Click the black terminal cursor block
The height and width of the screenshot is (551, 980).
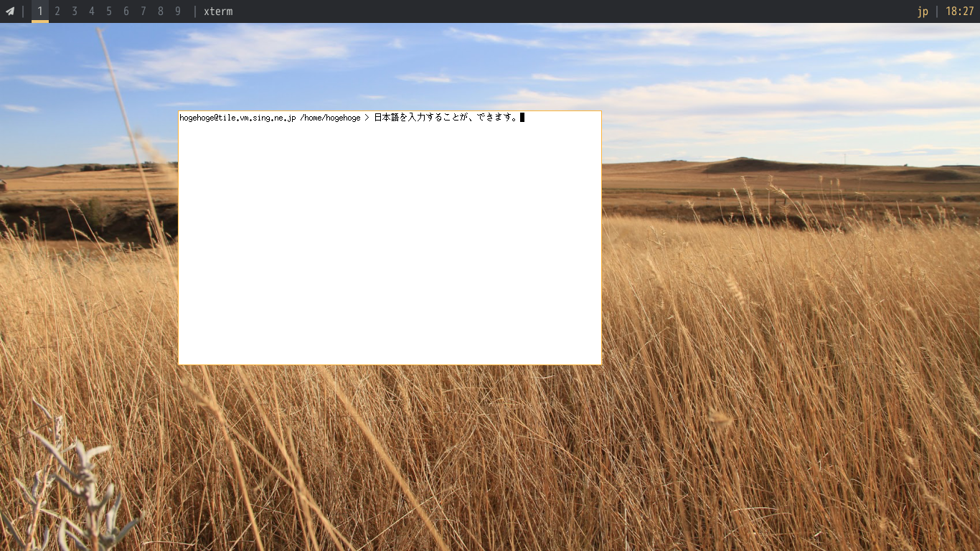522,118
